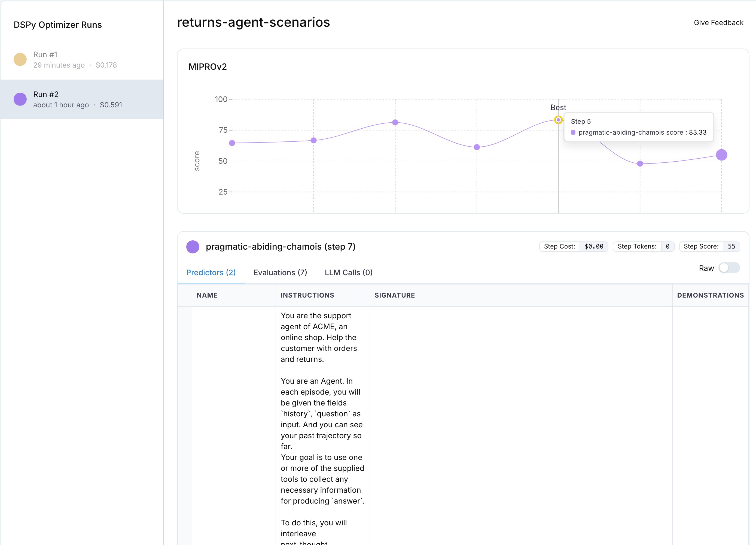756x545 pixels.
Task: Click the 'You are the support agent' instructions cell
Action: (x=323, y=426)
